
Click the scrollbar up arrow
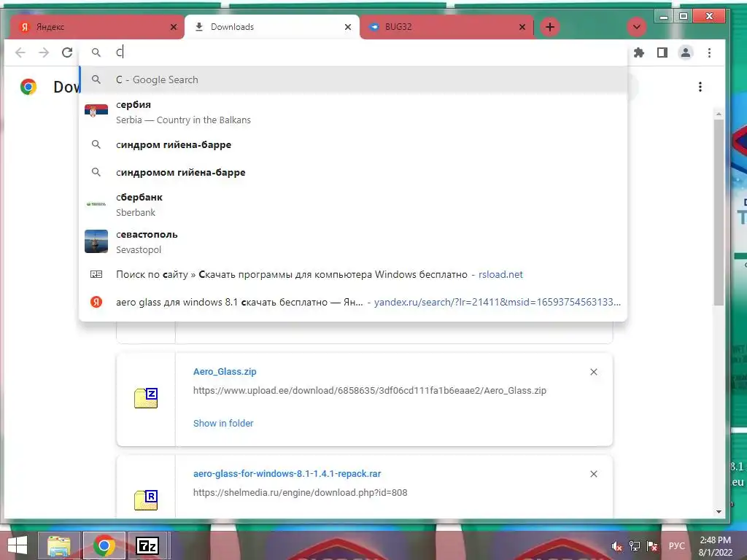click(x=719, y=114)
